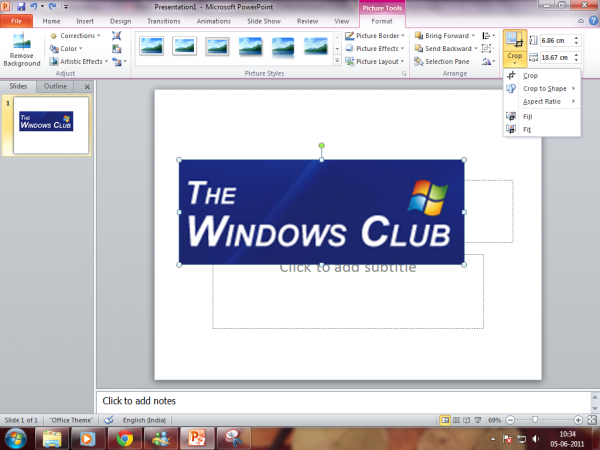This screenshot has height=450, width=600.
Task: Click the Save icon in quick access toolbar
Action: point(21,7)
